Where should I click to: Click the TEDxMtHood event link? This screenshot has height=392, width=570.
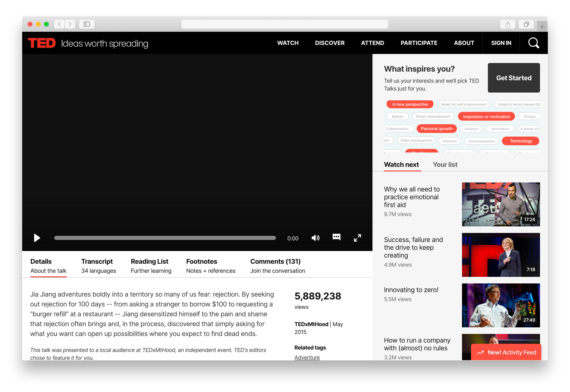(x=311, y=324)
